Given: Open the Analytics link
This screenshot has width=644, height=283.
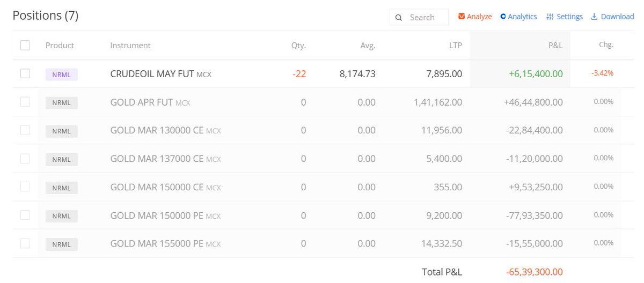Looking at the screenshot, I should coord(518,17).
